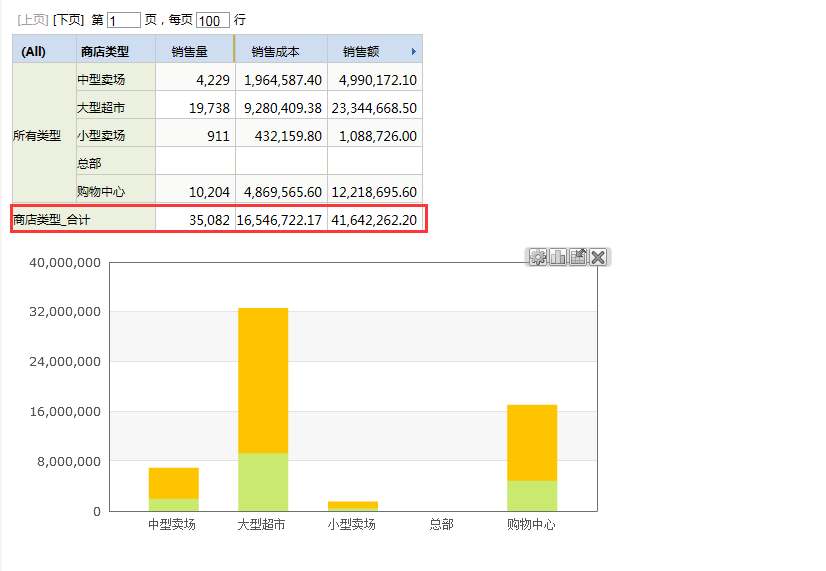Viewport: 826px width, 571px height.
Task: Click the small 小型卖场 chart bar
Action: coord(352,506)
